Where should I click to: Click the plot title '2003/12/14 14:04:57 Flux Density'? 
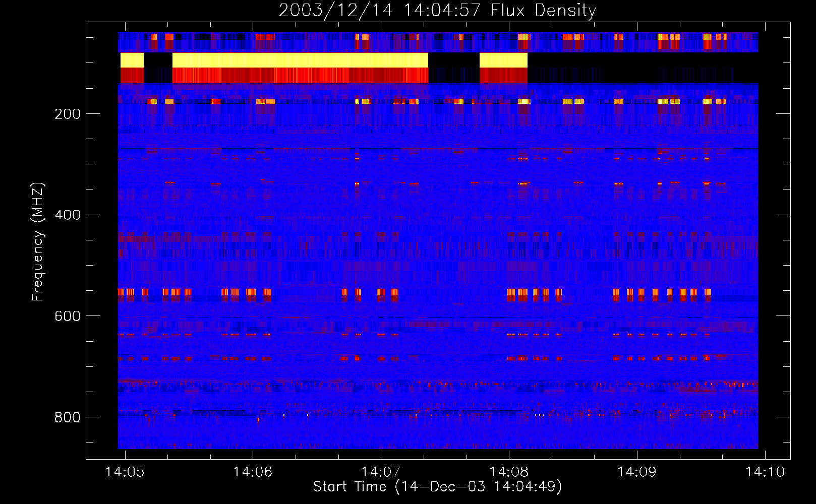pos(437,10)
